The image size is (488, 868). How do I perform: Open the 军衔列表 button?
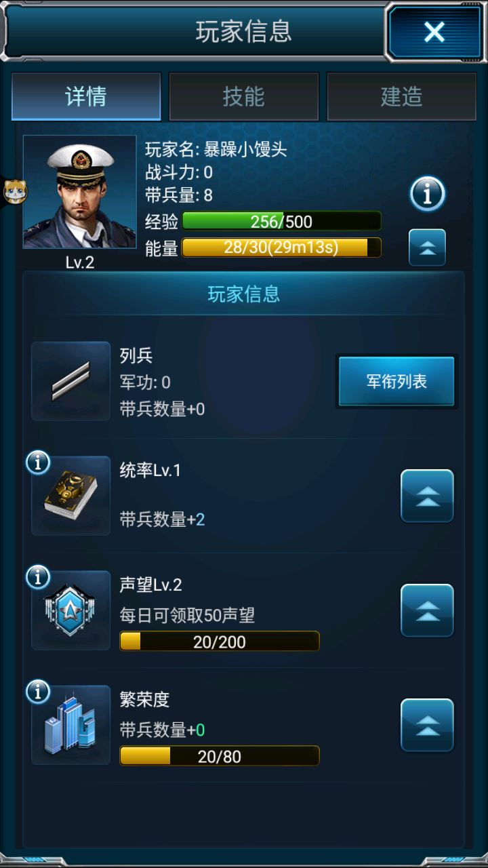[396, 381]
